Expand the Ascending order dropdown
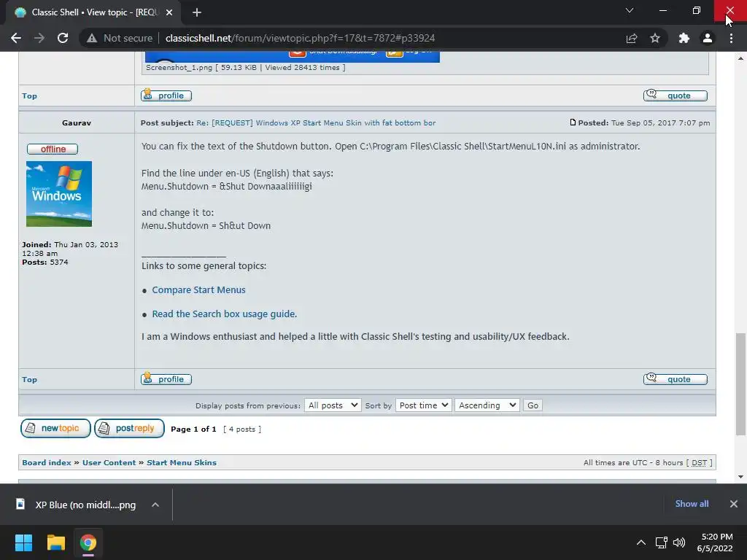Image resolution: width=747 pixels, height=560 pixels. coord(487,405)
